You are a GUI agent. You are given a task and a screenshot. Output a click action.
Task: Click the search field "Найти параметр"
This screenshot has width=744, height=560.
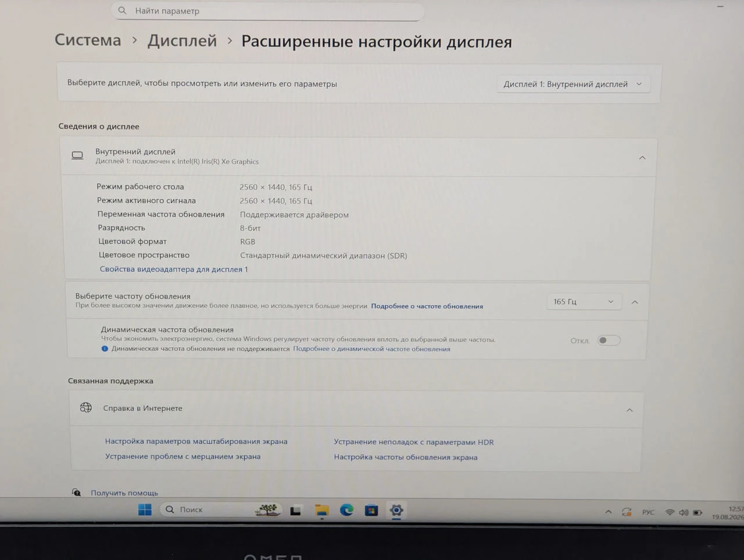[267, 10]
